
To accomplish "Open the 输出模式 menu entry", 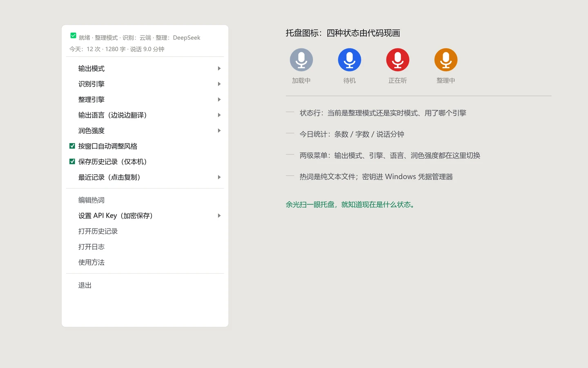I will (x=145, y=68).
